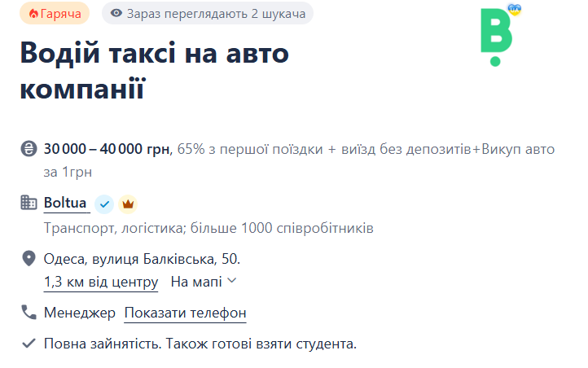Open the Boltua company link
This screenshot has height=368, width=588.
click(x=65, y=203)
